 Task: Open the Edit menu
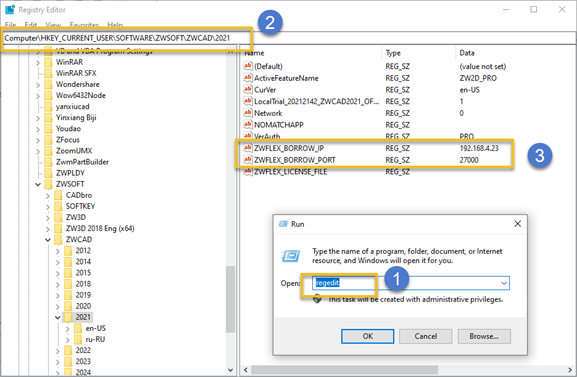pos(31,25)
